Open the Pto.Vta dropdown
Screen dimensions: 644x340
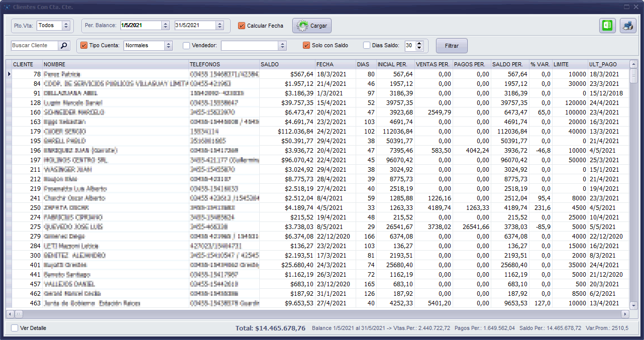66,26
